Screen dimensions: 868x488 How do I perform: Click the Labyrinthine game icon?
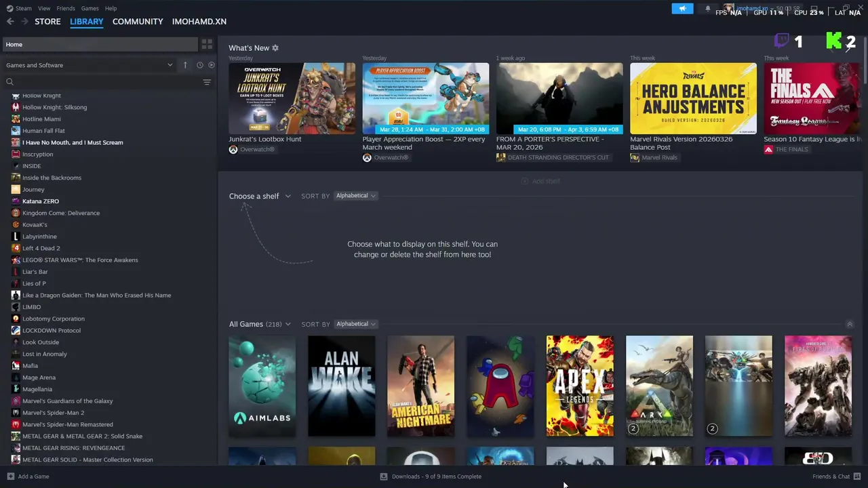[x=16, y=237]
